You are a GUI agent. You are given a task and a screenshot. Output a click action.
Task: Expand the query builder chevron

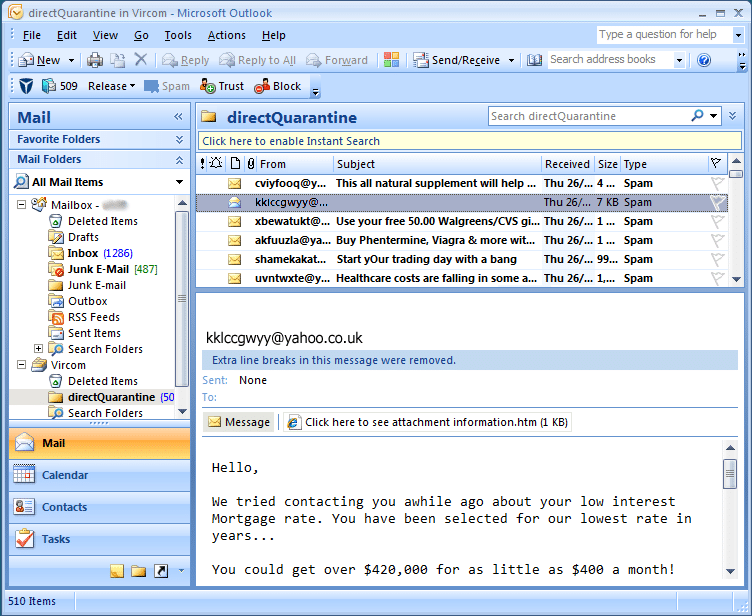pyautogui.click(x=732, y=116)
